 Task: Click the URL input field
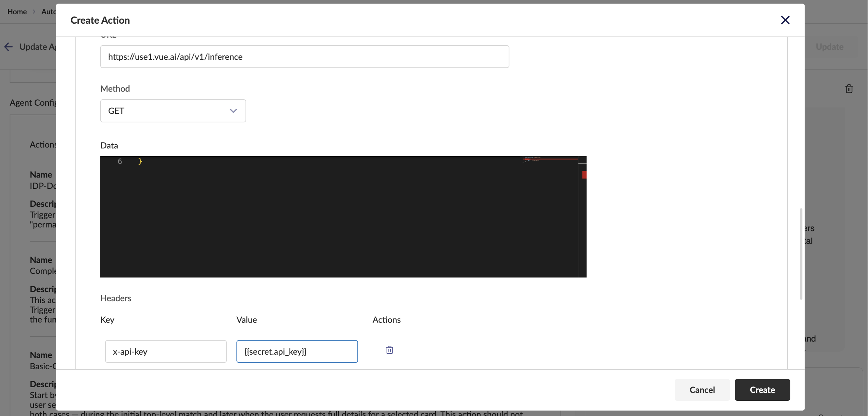point(304,57)
